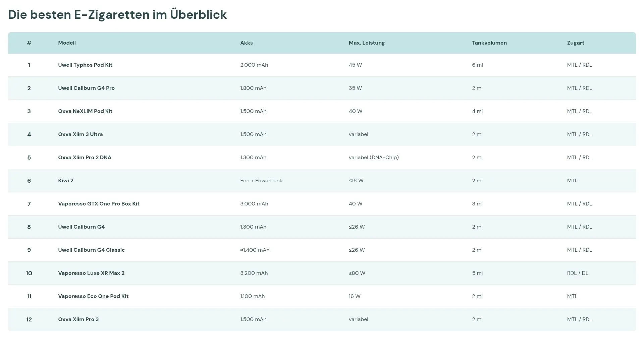The height and width of the screenshot is (362, 644).
Task: Select the Modell column header
Action: [67, 43]
